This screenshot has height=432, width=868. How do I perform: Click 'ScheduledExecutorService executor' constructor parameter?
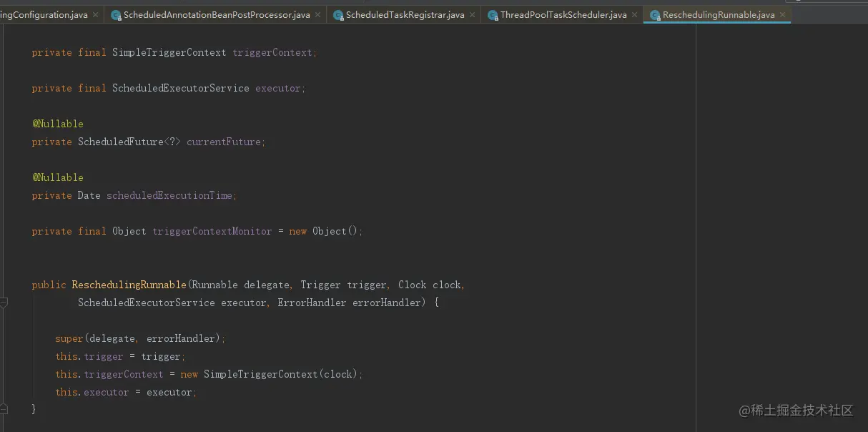coord(172,303)
